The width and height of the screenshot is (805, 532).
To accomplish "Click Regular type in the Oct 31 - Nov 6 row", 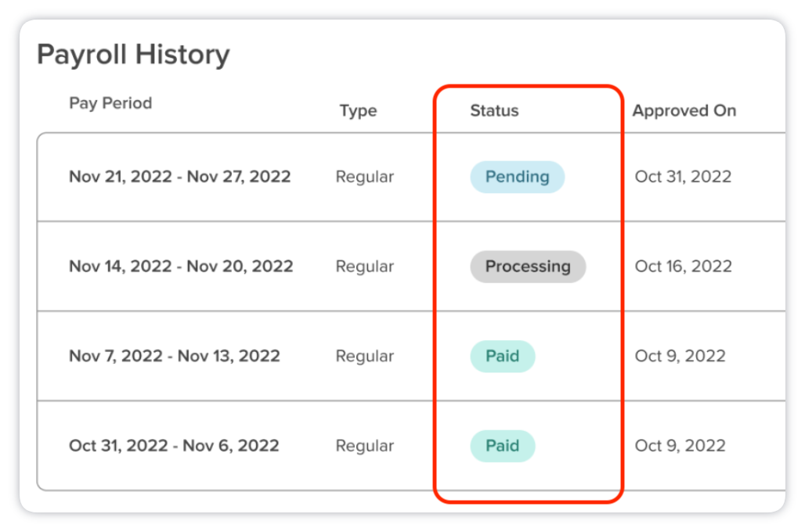I will tap(364, 446).
